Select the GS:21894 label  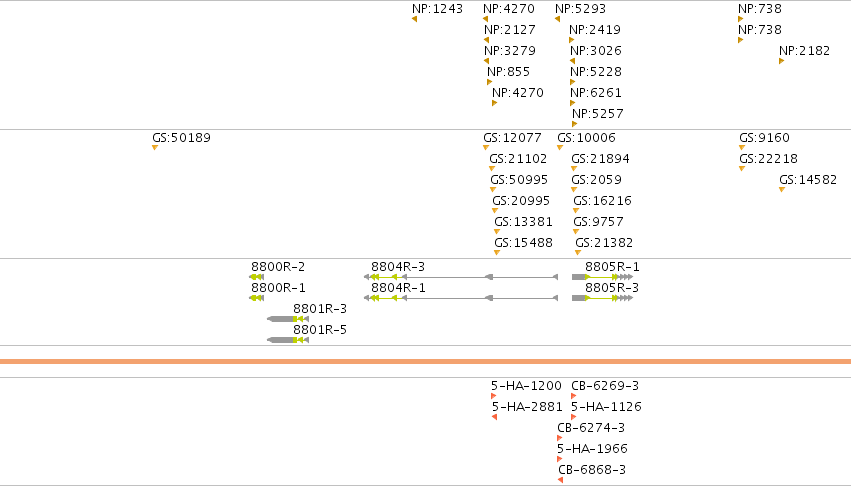tap(600, 159)
